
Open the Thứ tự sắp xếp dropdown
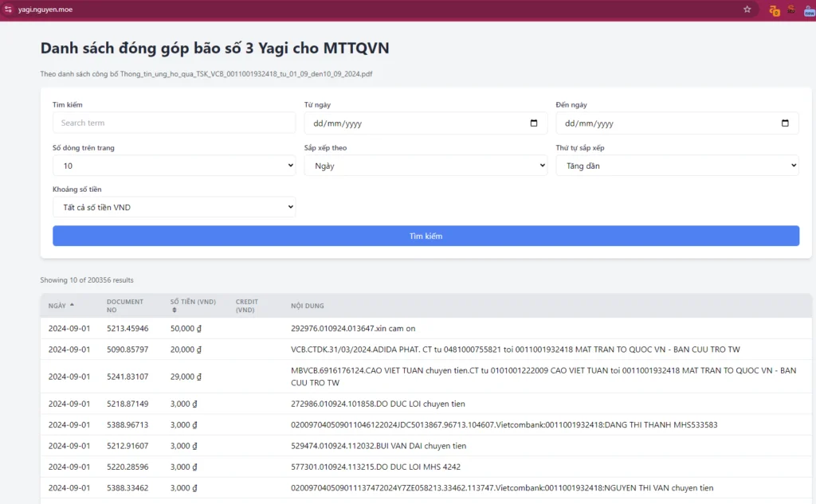pos(677,166)
